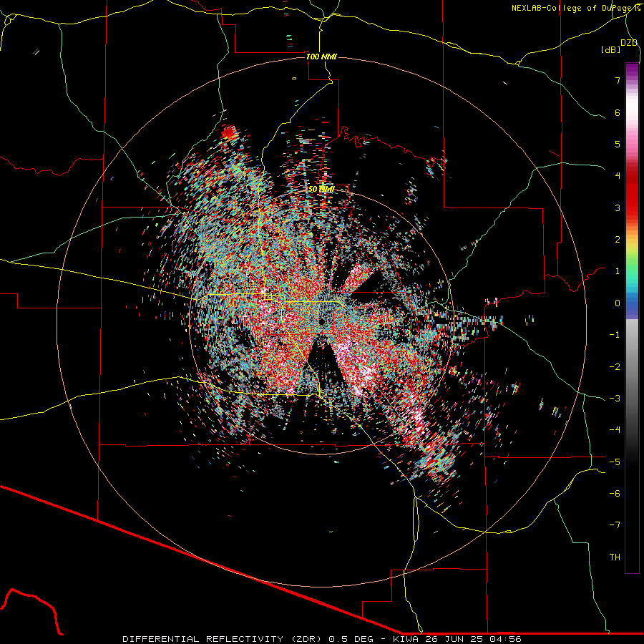Click the "KIWA" station ID in caption

406,639
